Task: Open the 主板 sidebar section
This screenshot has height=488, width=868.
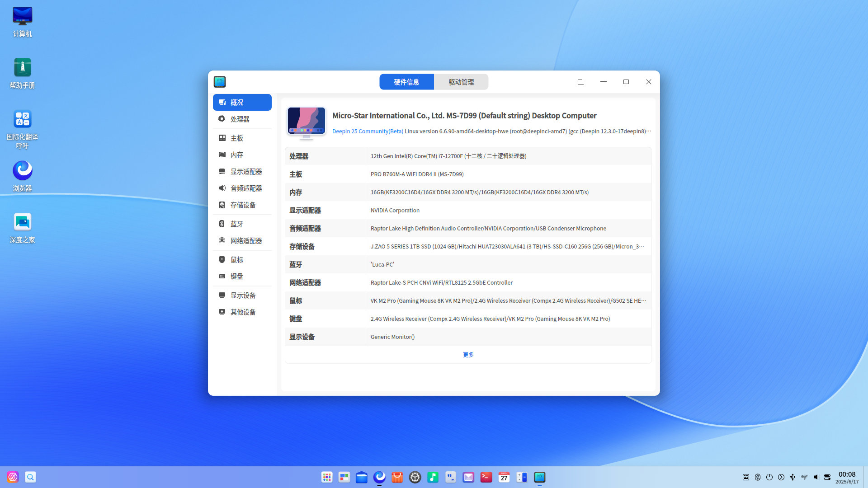Action: coord(242,138)
